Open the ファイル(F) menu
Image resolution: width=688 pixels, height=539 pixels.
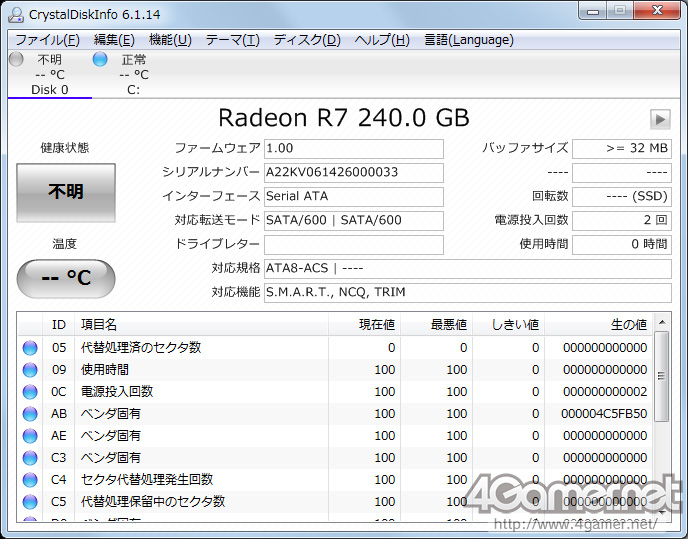click(x=47, y=40)
